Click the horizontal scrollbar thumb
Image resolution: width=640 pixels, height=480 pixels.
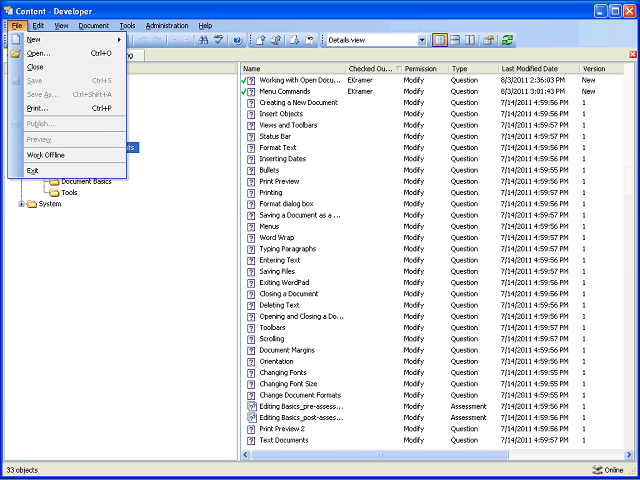(380, 455)
